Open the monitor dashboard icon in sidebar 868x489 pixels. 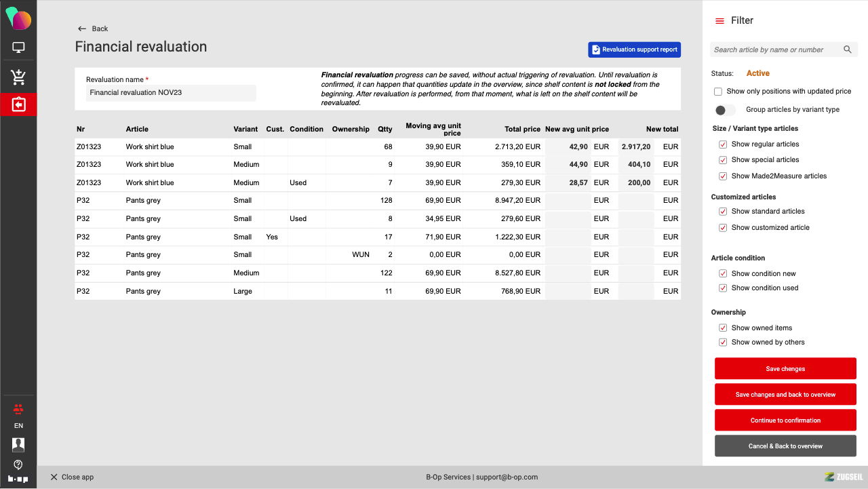click(x=18, y=47)
